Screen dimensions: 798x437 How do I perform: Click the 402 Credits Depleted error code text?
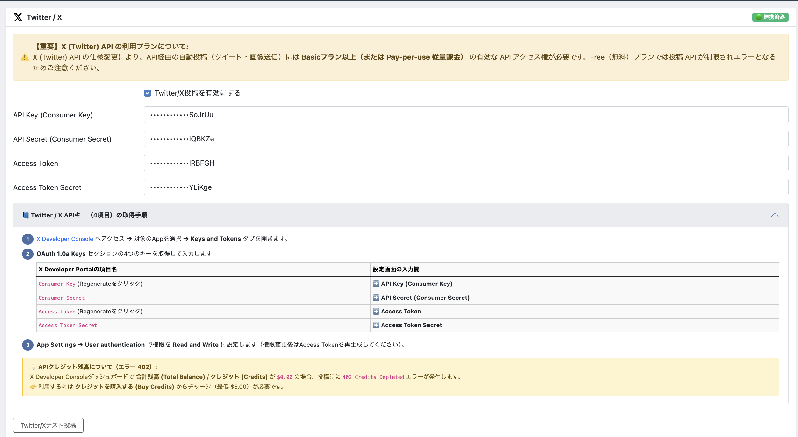(x=373, y=377)
